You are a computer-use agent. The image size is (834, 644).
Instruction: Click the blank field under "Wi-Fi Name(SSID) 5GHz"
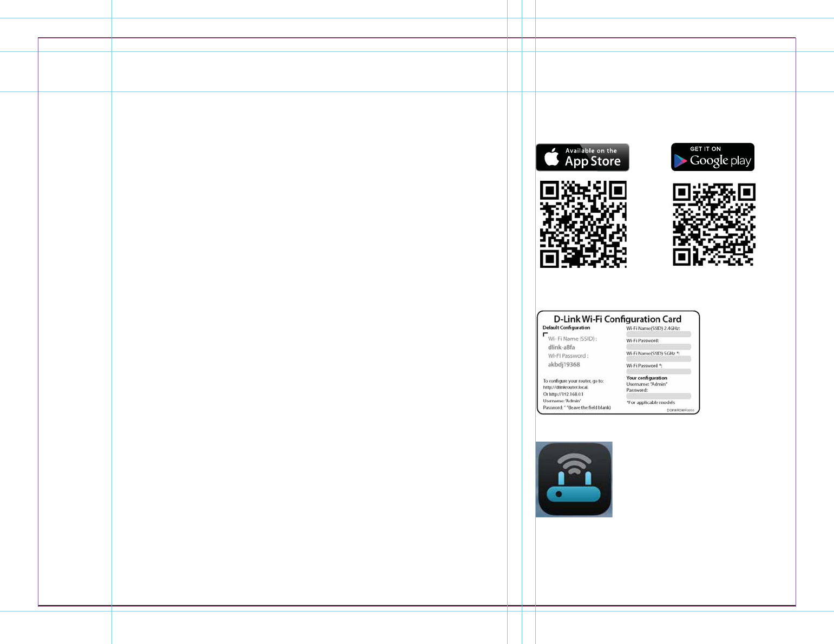click(x=659, y=359)
